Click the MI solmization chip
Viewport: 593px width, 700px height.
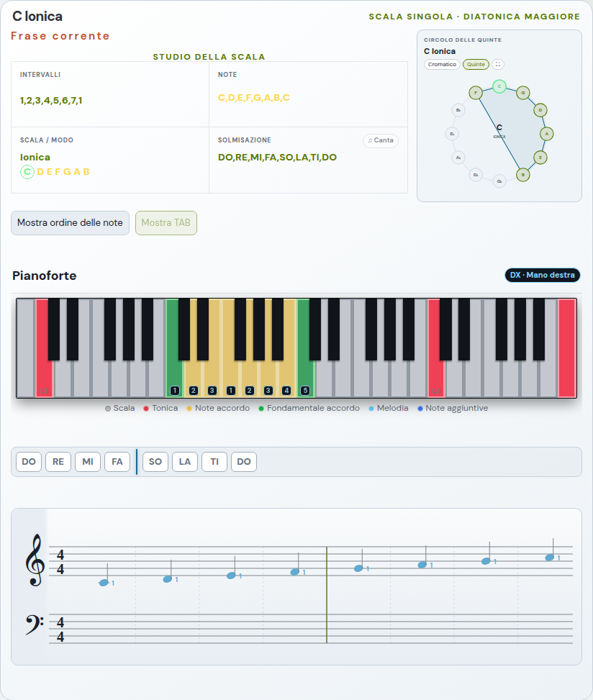pyautogui.click(x=88, y=462)
